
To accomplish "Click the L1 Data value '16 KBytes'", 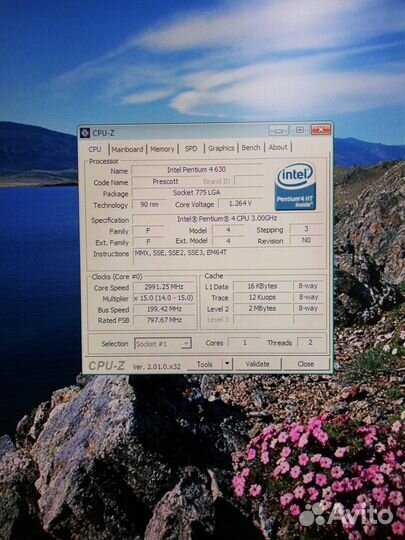I will [x=262, y=286].
